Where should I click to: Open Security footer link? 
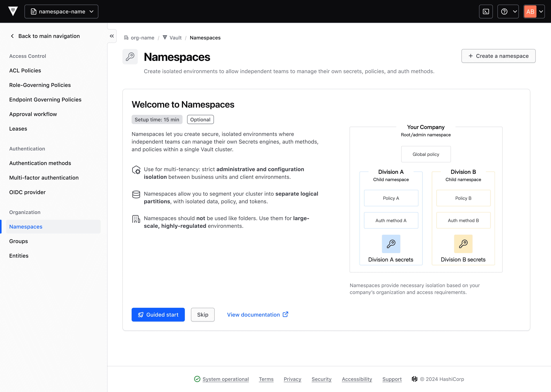[x=322, y=379]
